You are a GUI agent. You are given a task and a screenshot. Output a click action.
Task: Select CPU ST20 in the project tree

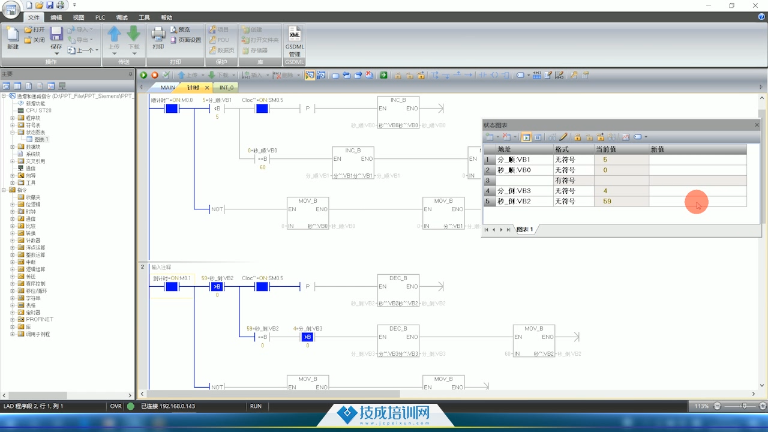coord(38,111)
